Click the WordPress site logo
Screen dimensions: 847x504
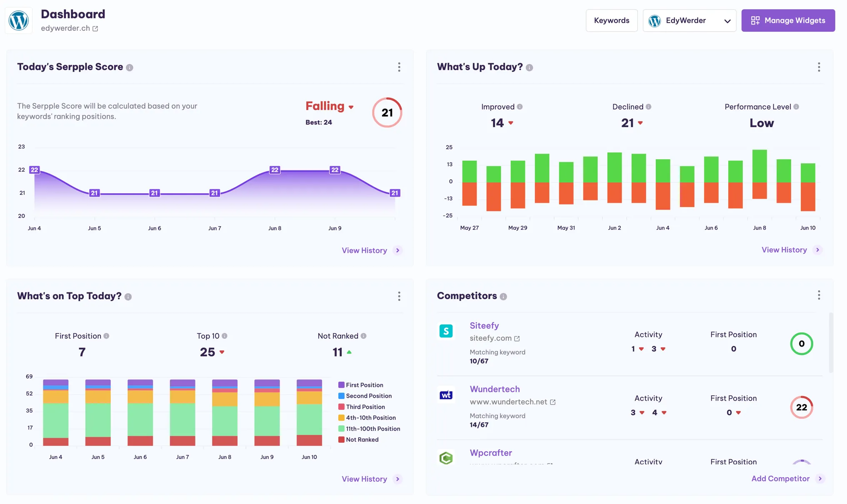click(x=19, y=20)
